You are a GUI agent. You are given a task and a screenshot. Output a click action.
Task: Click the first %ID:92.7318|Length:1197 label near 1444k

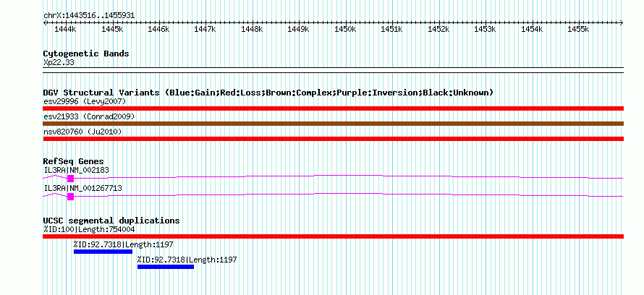pyautogui.click(x=124, y=245)
